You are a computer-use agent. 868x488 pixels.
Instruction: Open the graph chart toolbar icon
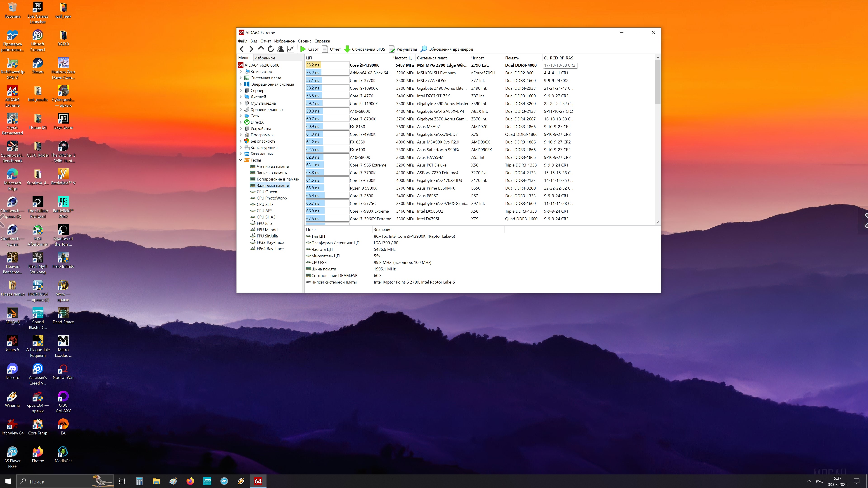coord(290,49)
